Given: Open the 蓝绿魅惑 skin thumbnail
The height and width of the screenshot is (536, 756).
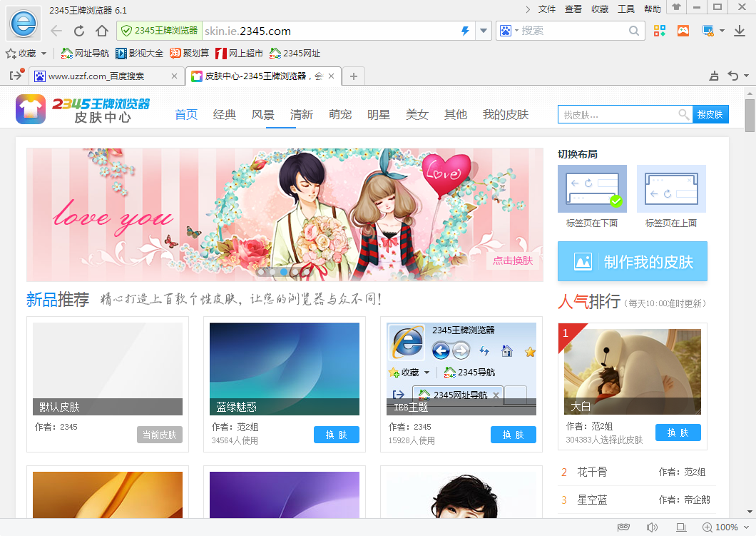Looking at the screenshot, I should coord(285,369).
